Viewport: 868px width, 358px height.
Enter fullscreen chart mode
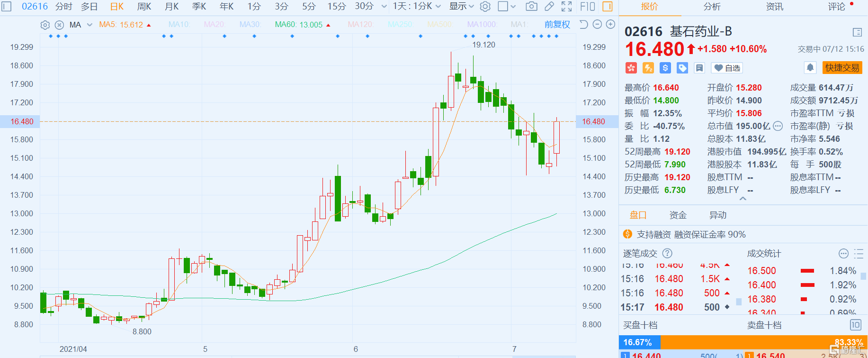567,6
